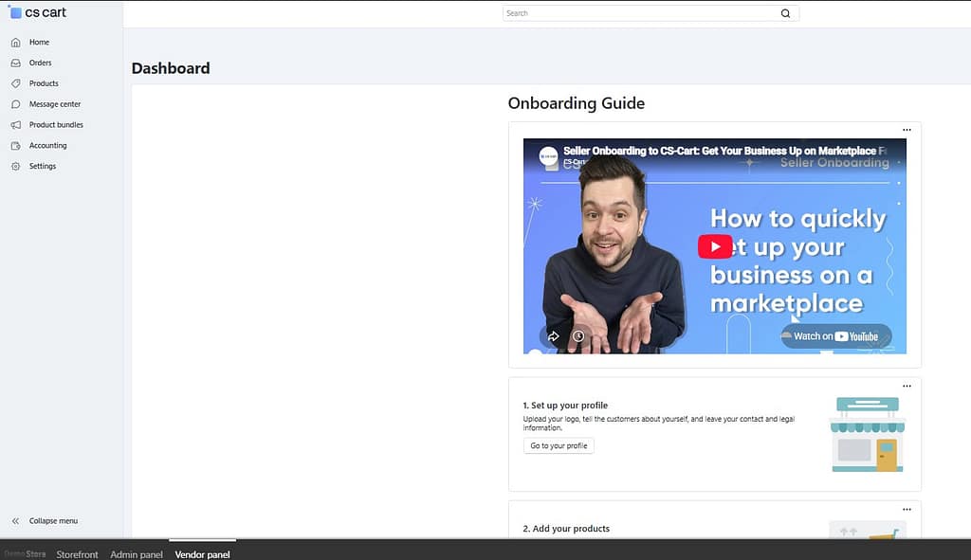This screenshot has width=971, height=560.
Task: Click the '2. Add your products' heading
Action: tap(566, 529)
